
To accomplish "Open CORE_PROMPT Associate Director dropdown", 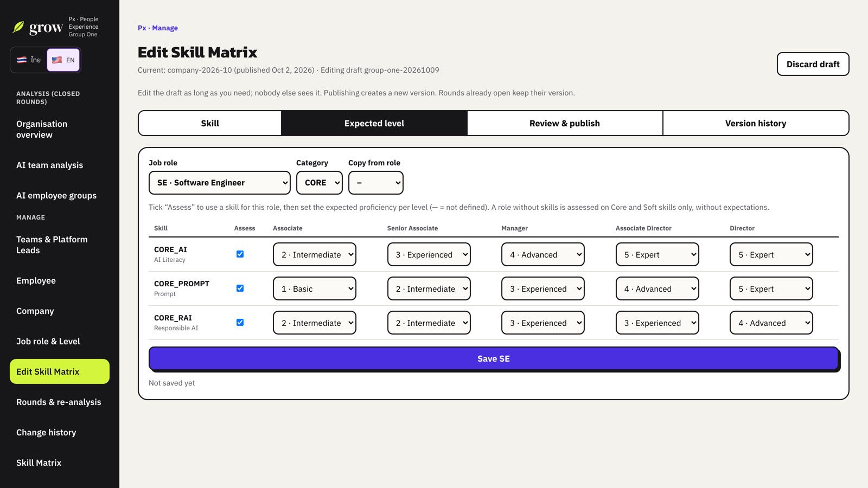I will pos(658,288).
